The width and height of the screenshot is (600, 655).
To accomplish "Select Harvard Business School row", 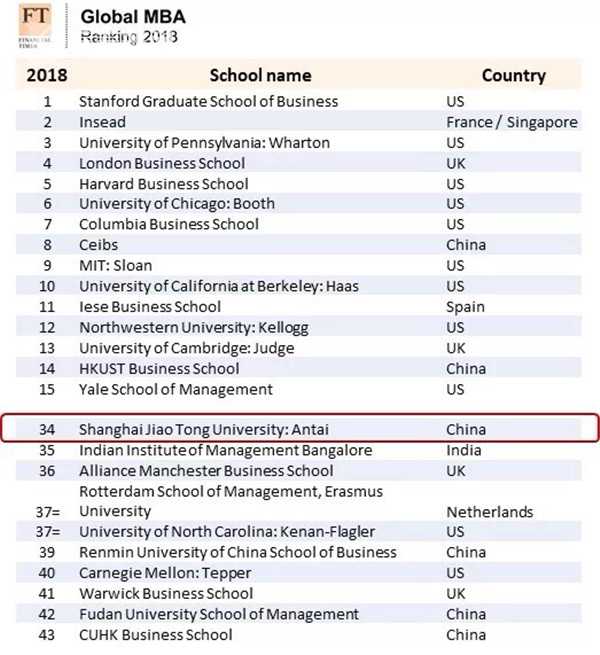I will [x=299, y=184].
